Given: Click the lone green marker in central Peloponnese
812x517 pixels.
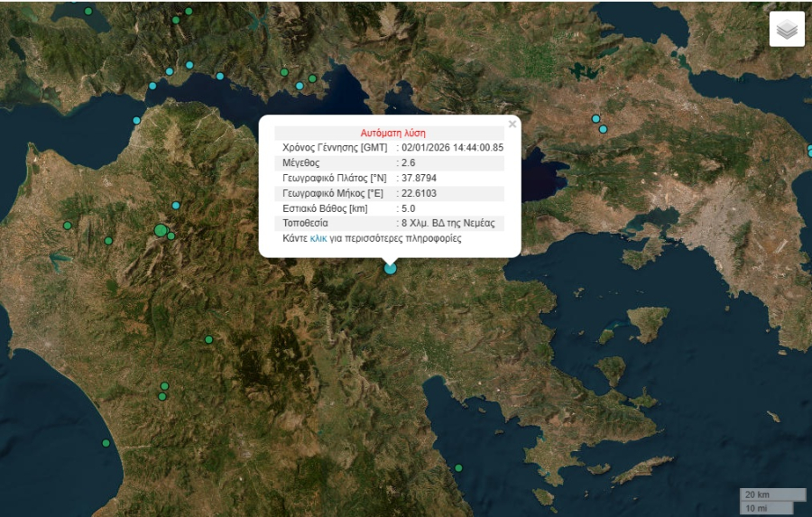Looking at the screenshot, I should [208, 339].
